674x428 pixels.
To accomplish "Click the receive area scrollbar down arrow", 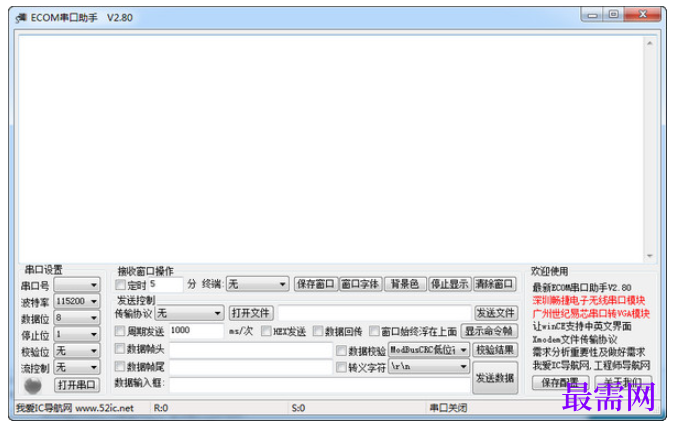I will (649, 256).
